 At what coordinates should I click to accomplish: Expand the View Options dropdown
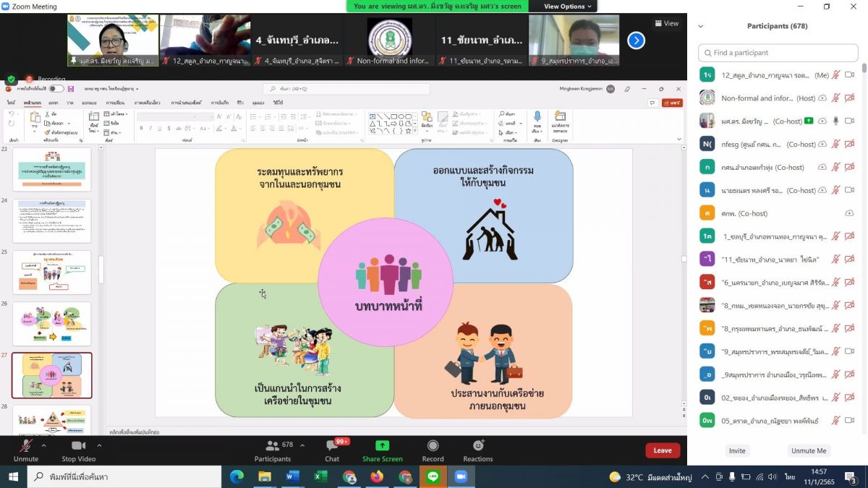point(568,7)
